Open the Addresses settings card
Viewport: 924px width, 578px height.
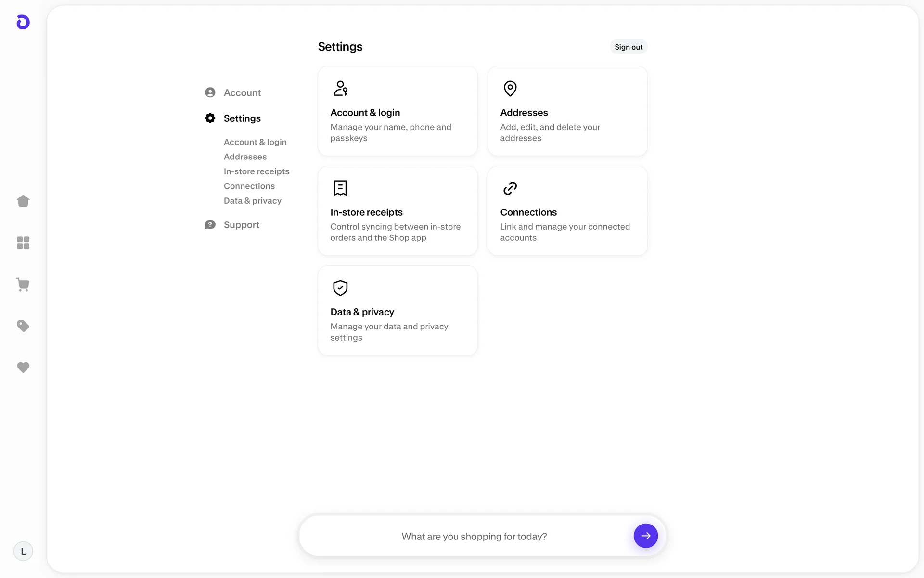[567, 111]
